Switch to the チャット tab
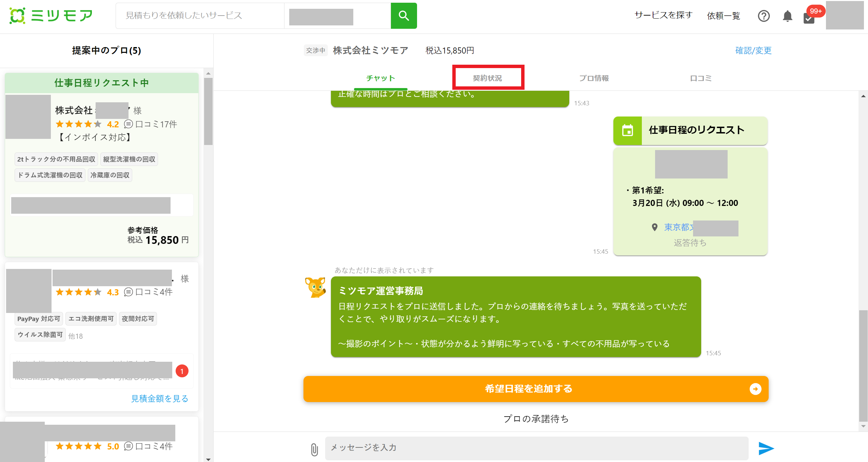The height and width of the screenshot is (462, 868). pos(381,78)
